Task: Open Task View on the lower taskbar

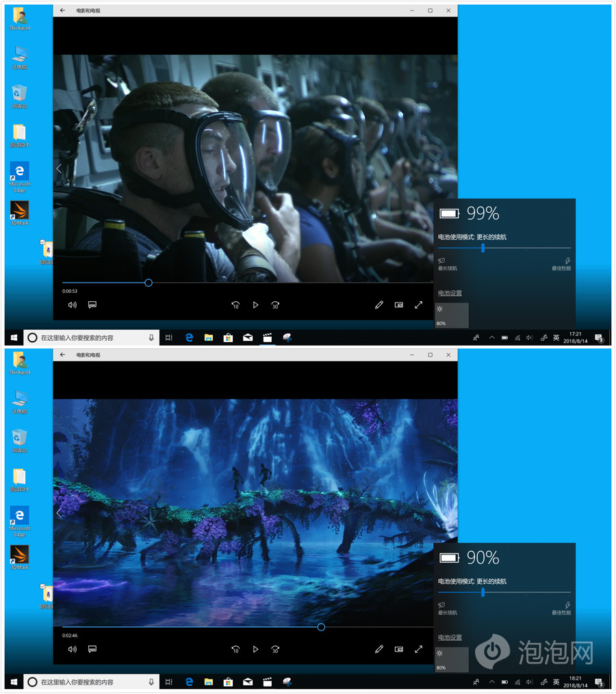Action: click(x=169, y=682)
